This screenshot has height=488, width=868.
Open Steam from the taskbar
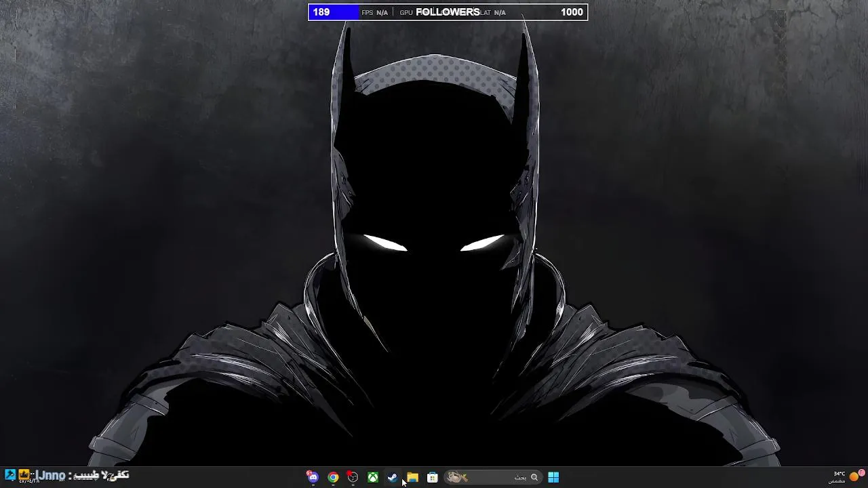point(393,477)
